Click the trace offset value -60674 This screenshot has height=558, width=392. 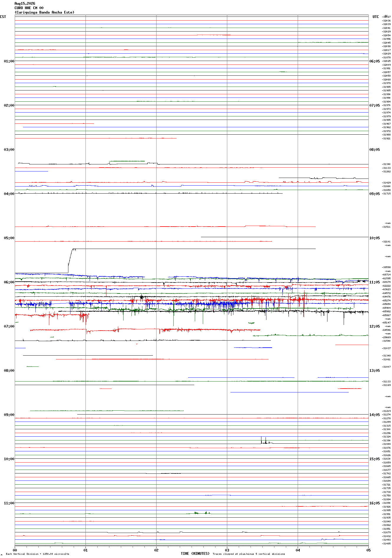click(386, 282)
